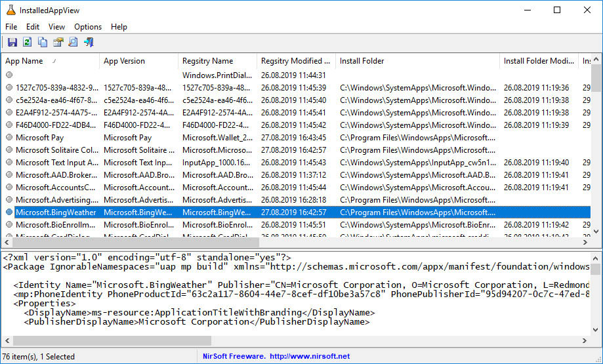Click the app list's horizontal scrollbar left arrow
Viewport: 603px width, 364px height.
[x=7, y=242]
